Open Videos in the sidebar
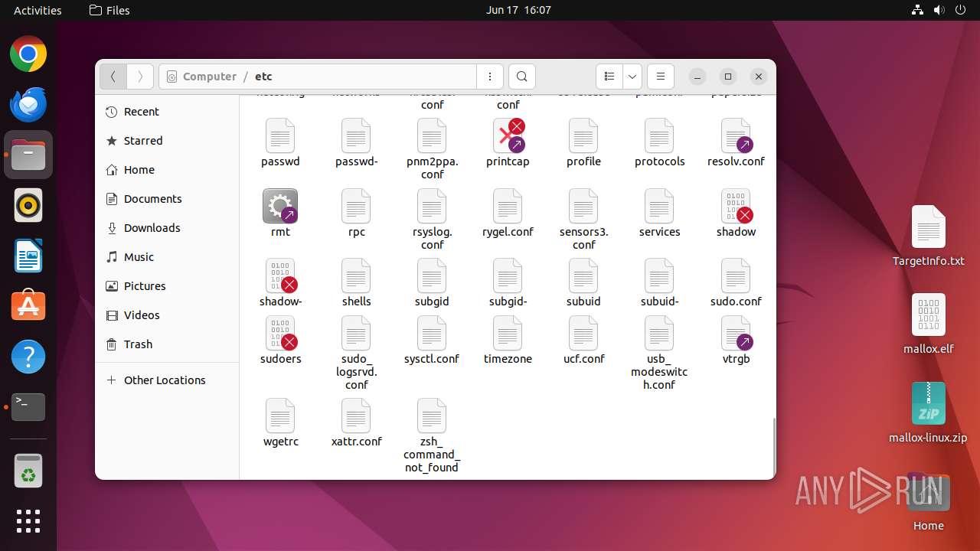The height and width of the screenshot is (551, 980). [167, 315]
